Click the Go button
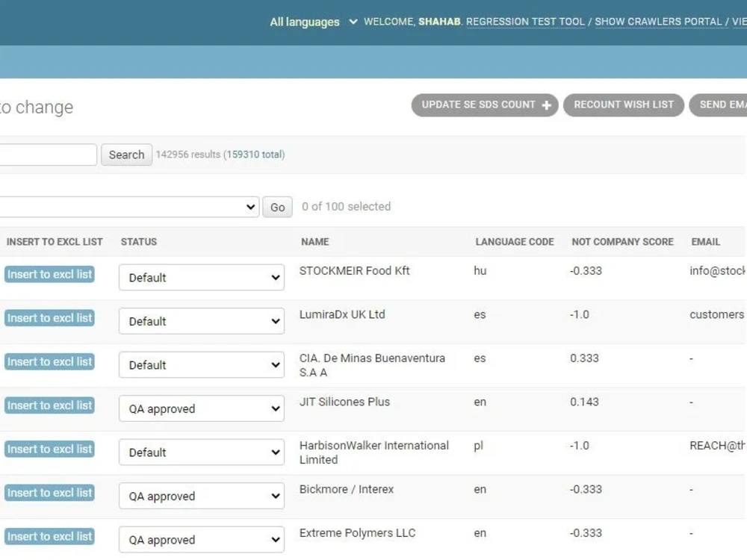The width and height of the screenshot is (747, 560). pos(277,207)
